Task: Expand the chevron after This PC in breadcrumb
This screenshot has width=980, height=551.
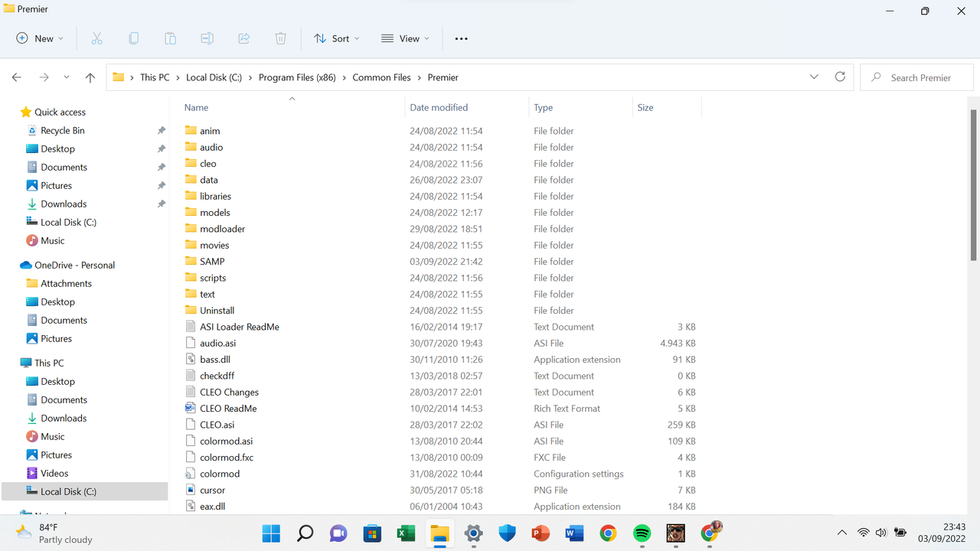Action: [x=178, y=77]
